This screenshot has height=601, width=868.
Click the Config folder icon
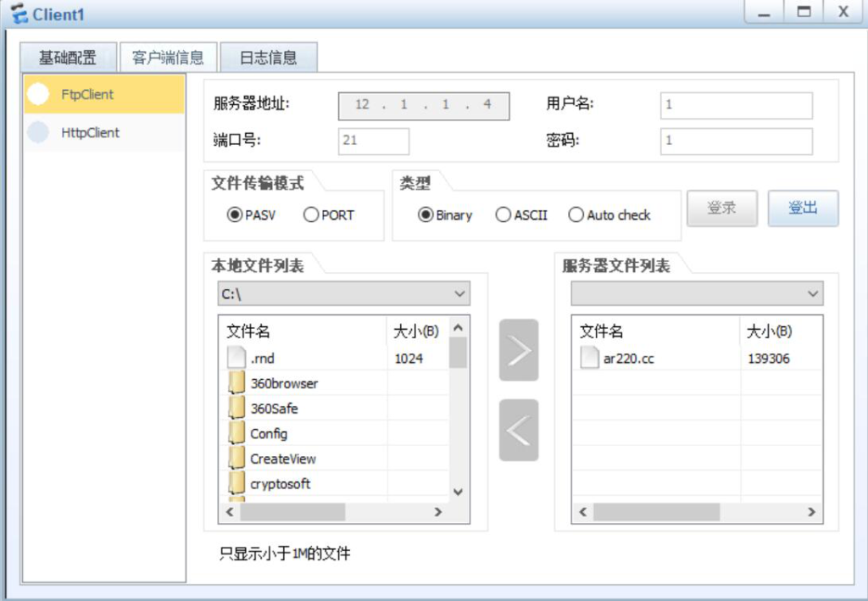tap(236, 433)
